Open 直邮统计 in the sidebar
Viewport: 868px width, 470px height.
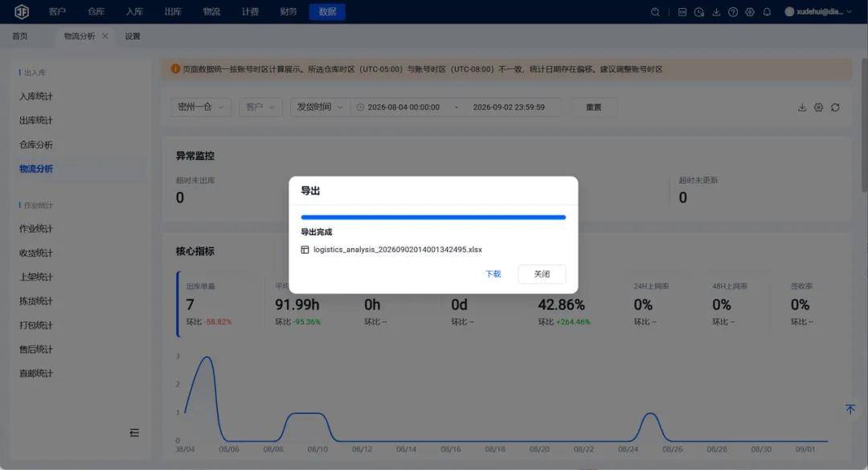pyautogui.click(x=36, y=373)
